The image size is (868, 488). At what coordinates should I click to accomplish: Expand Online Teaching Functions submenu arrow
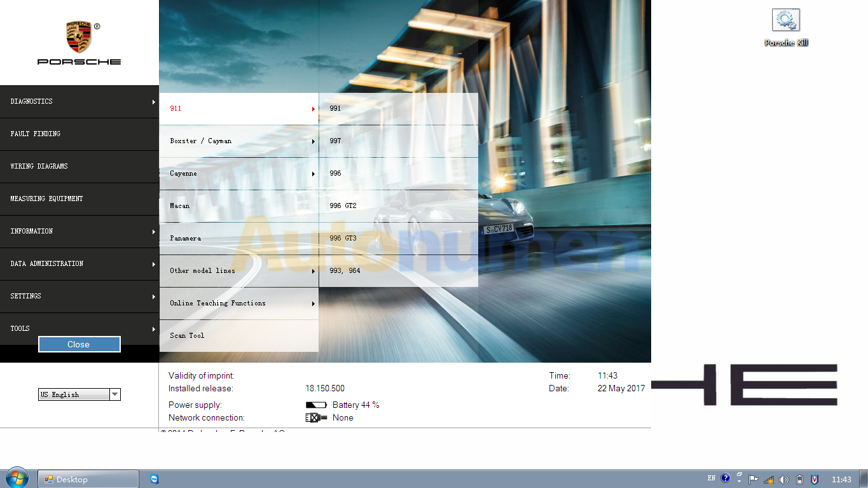[313, 303]
